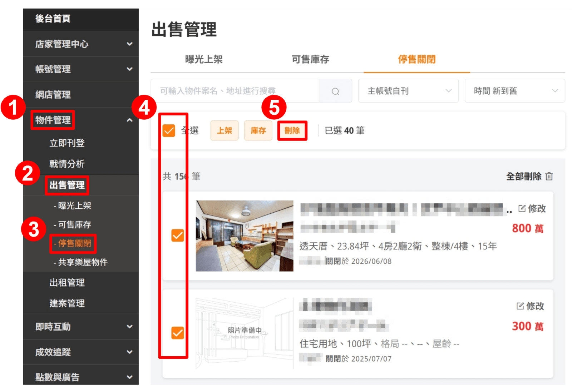Click the 800 萬 price text
572x392 pixels.
tap(528, 228)
